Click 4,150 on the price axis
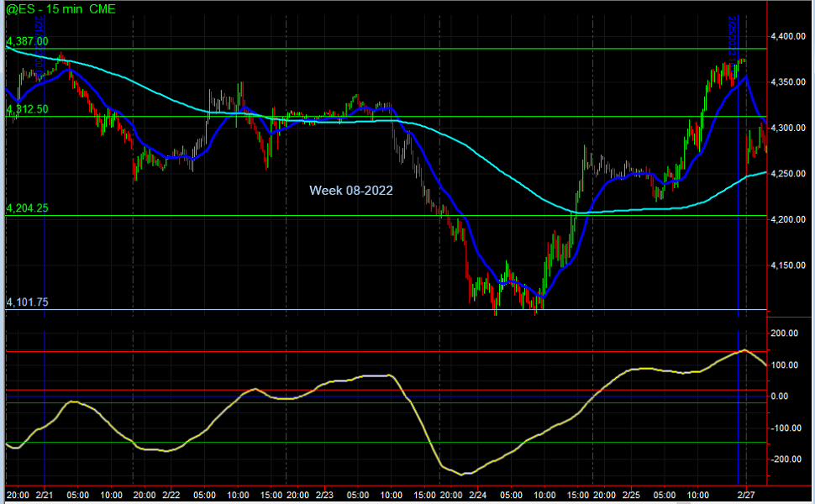815x504 pixels. [787, 265]
